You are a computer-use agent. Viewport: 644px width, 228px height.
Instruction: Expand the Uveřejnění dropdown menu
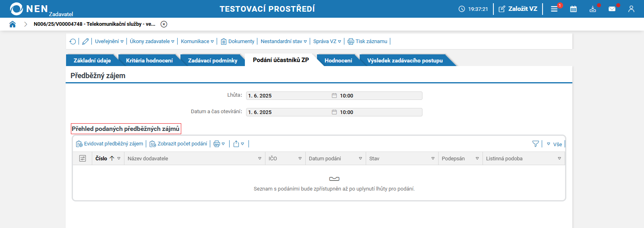point(109,41)
